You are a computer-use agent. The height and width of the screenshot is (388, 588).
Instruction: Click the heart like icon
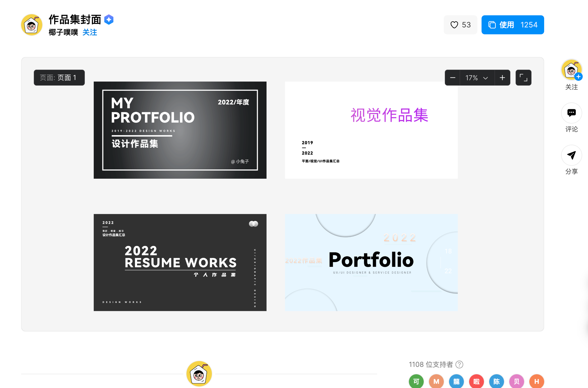coord(454,25)
